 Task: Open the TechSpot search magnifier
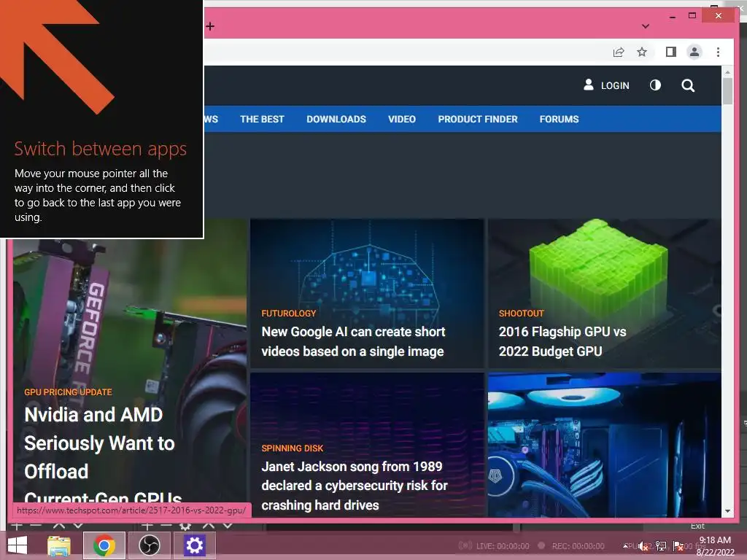coord(688,85)
